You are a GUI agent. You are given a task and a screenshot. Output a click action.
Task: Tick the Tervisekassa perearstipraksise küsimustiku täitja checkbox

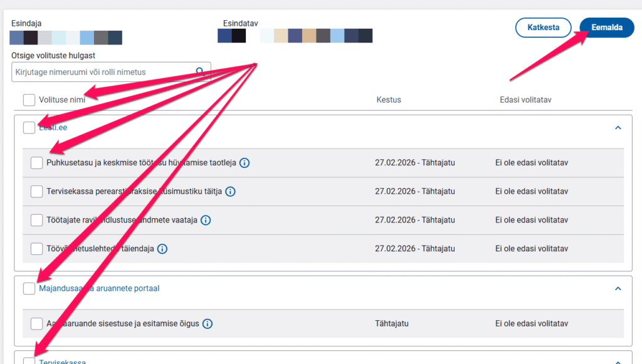[36, 192]
